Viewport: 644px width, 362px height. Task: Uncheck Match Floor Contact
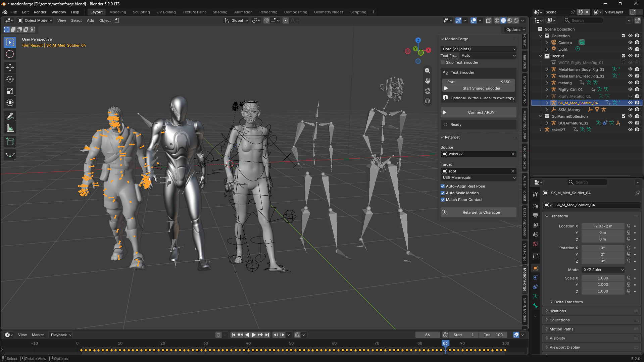tap(443, 200)
